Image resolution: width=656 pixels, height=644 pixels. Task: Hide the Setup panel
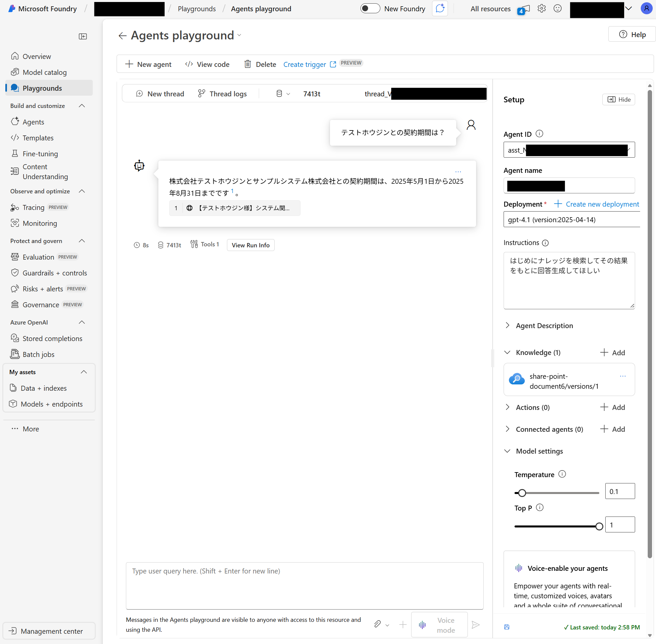click(619, 99)
